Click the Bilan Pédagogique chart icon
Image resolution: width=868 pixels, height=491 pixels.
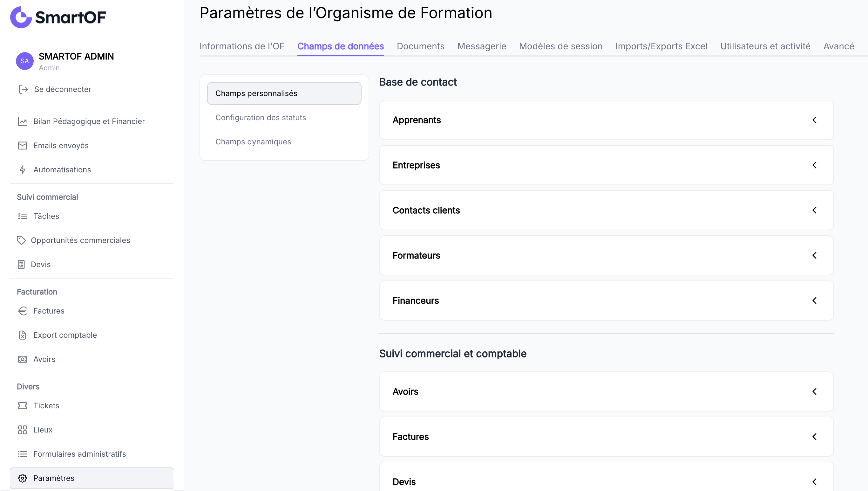pyautogui.click(x=22, y=121)
